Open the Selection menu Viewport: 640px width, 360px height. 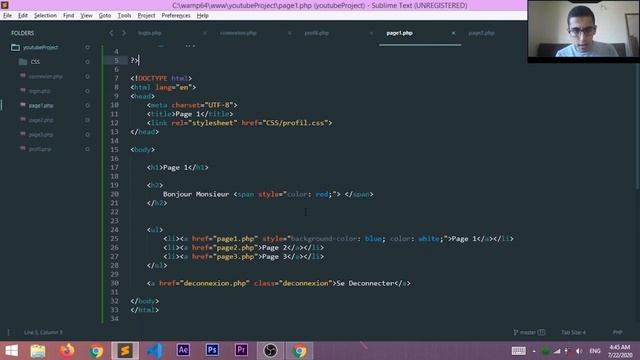45,16
